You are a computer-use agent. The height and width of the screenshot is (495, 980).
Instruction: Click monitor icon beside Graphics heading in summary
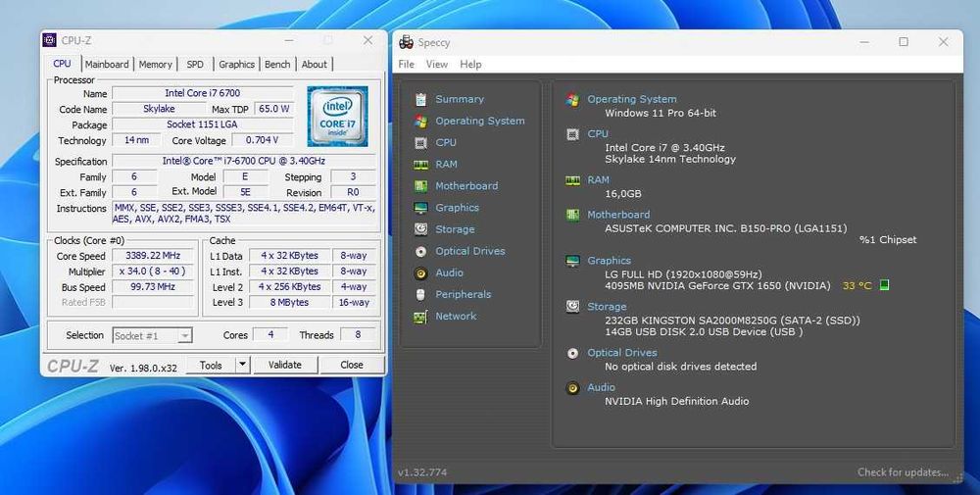click(x=572, y=262)
